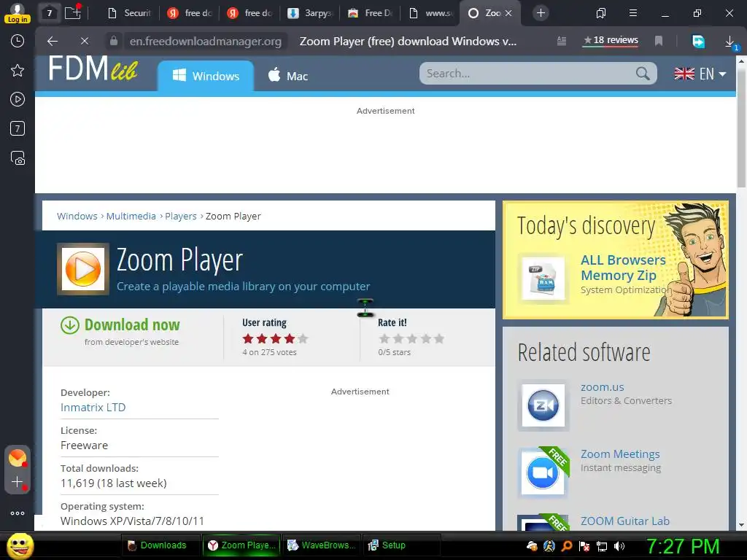
Task: Open the History clock icon in sidebar
Action: [x=18, y=41]
